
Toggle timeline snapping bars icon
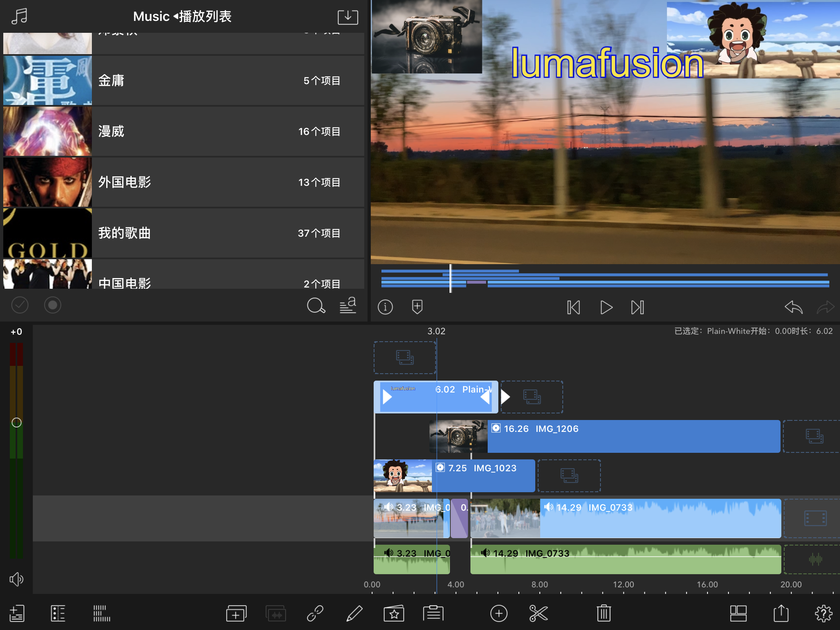point(102,614)
